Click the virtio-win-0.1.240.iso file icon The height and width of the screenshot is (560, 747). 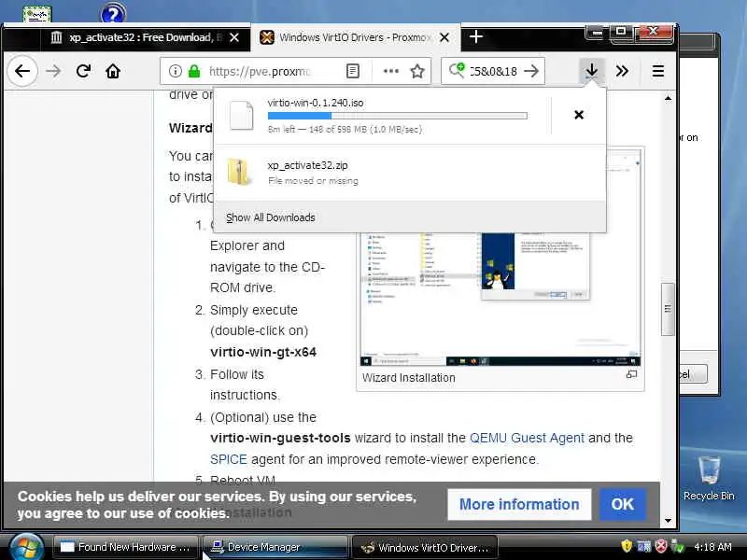click(241, 115)
